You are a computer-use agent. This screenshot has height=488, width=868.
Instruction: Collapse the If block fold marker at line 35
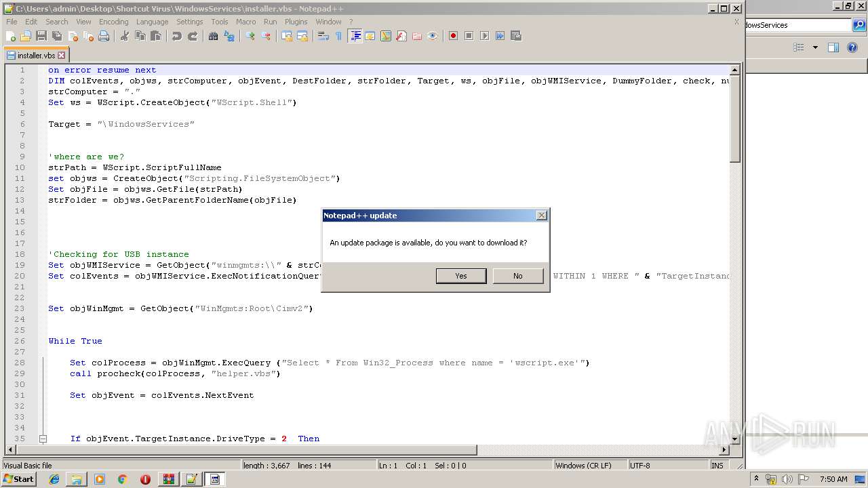43,439
